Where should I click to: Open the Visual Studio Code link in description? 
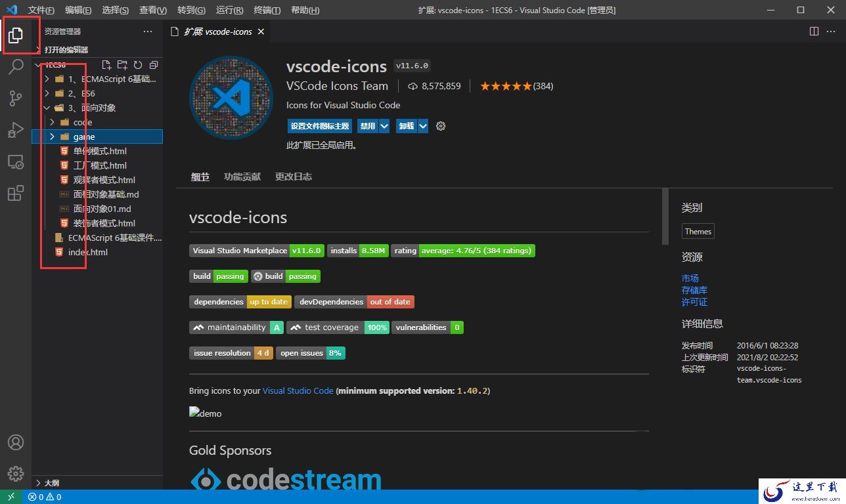(x=298, y=390)
